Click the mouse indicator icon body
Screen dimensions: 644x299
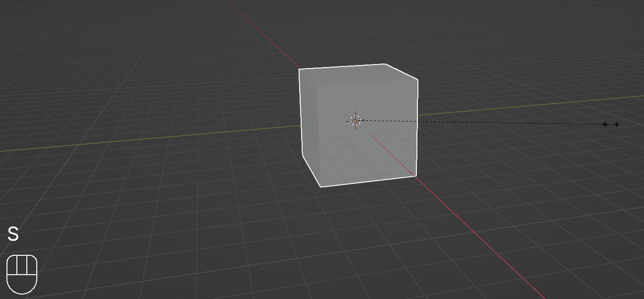[22, 283]
